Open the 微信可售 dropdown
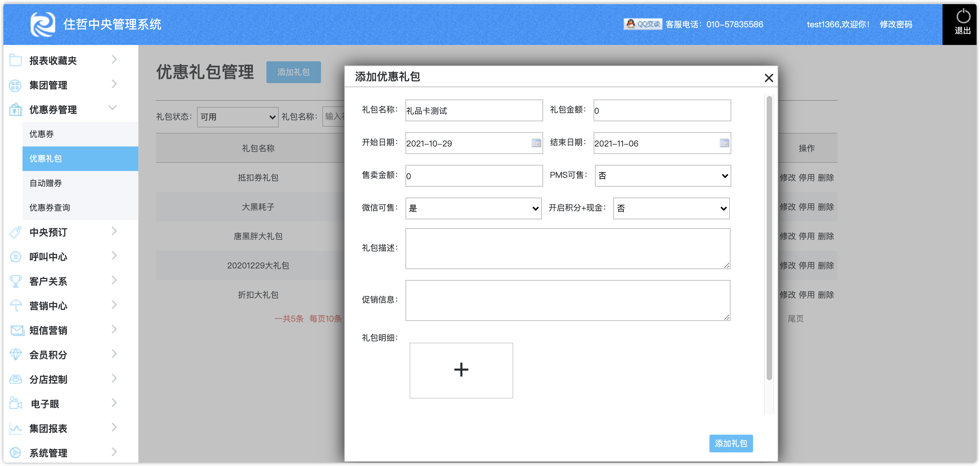The width and height of the screenshot is (980, 466). [473, 208]
